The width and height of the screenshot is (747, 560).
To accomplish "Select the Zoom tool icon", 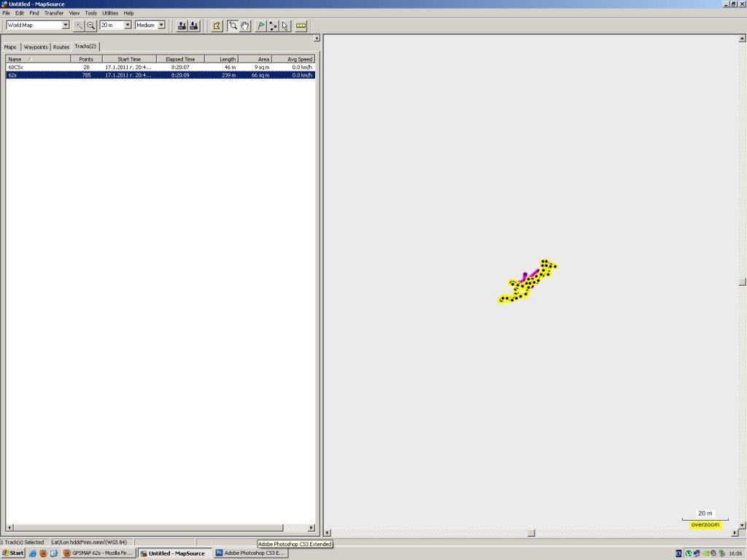I will point(233,26).
